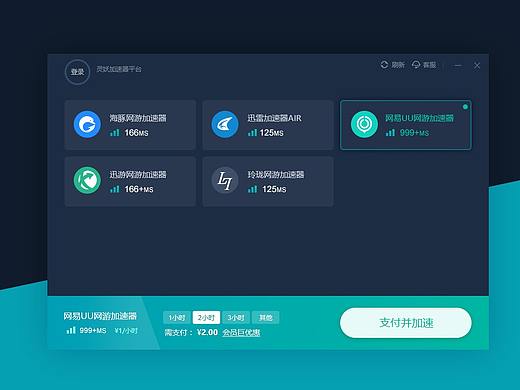
Task: Click the 迅雷加速器AIR bird logo
Action: pos(225,124)
